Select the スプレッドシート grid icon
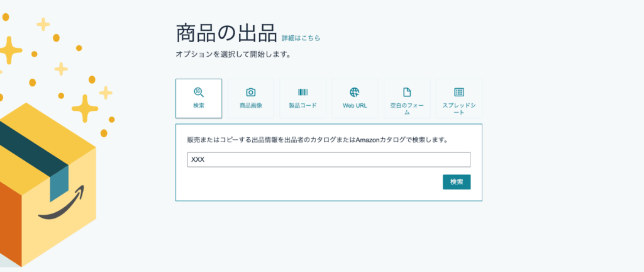The width and height of the screenshot is (644, 272). pyautogui.click(x=459, y=92)
